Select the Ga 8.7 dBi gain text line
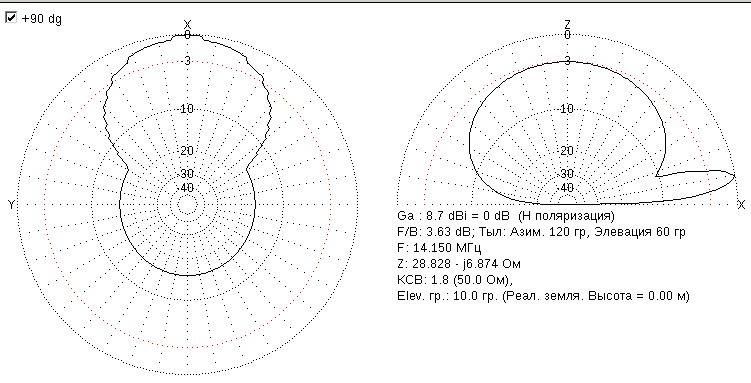The image size is (751, 383). 505,216
